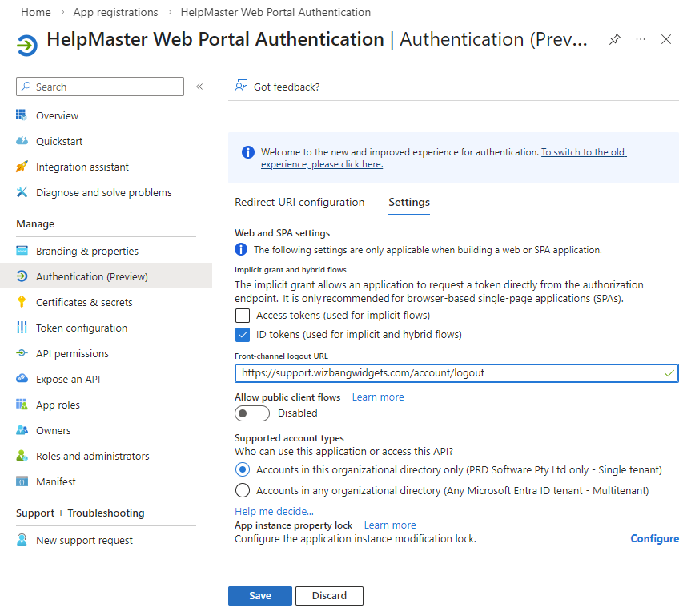Screen dimensions: 695x616
Task: Save the authentication changes
Action: (x=259, y=595)
